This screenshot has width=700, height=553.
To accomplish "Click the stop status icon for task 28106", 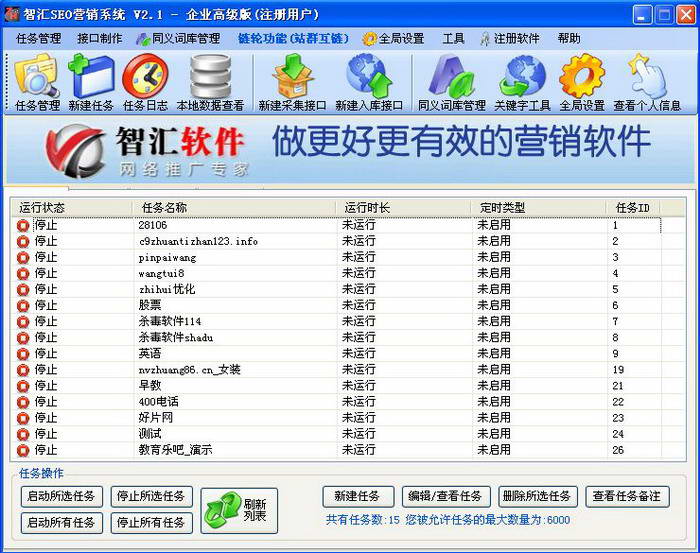I will coord(23,225).
